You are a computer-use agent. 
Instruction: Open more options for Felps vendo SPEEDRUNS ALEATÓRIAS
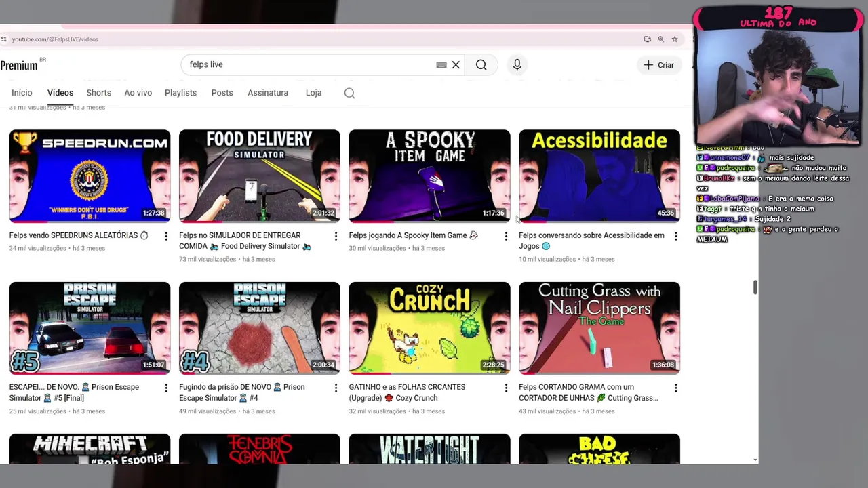coord(166,236)
